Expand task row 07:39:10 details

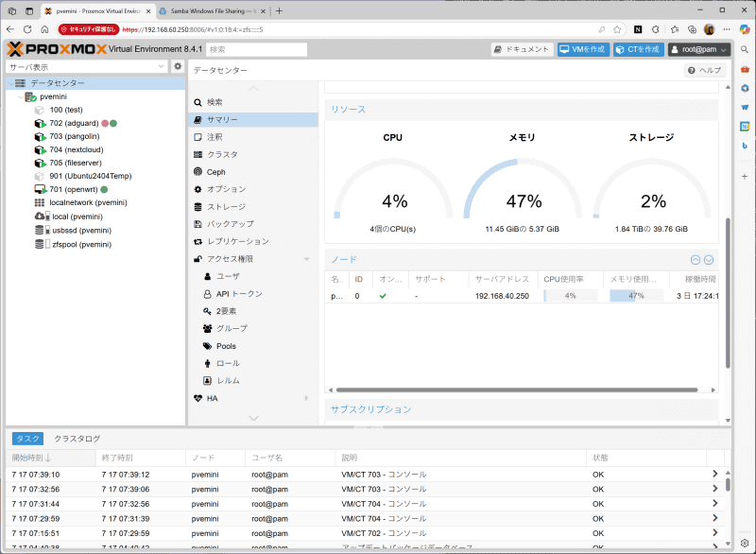(x=714, y=474)
